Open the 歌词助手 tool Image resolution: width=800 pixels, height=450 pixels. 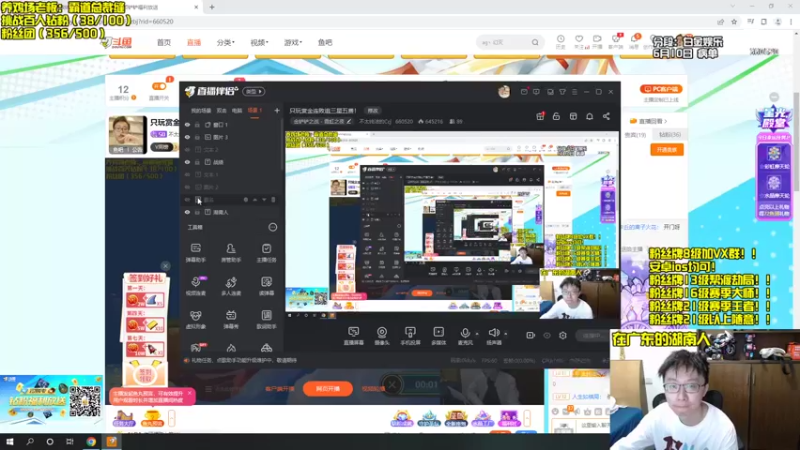pos(266,319)
